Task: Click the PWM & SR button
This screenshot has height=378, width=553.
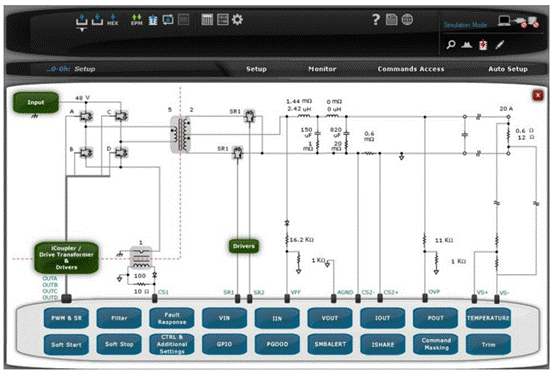Action: coord(66,318)
